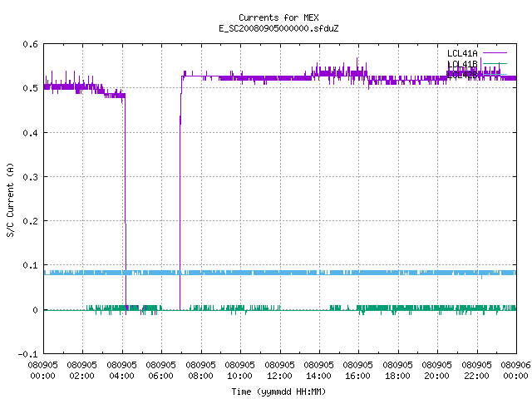Viewport: 532px width, 399px height.
Task: Click the 0.3 tick on the current axis
Action: [30, 177]
